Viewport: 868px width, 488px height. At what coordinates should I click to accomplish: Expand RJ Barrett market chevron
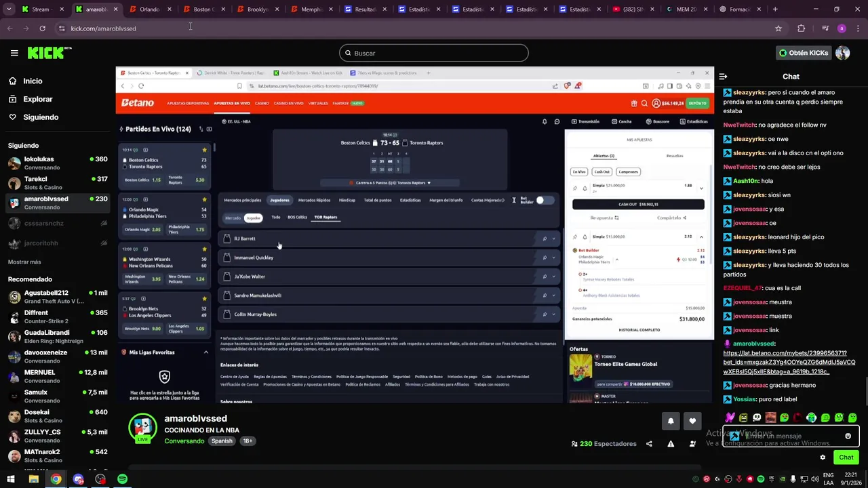tap(553, 239)
